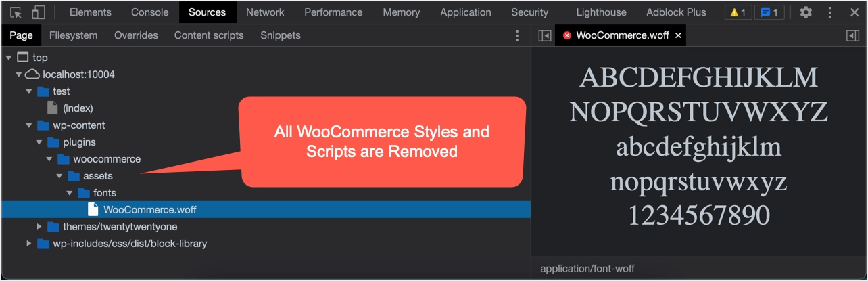Activate the inspect element picker icon

coord(16,12)
